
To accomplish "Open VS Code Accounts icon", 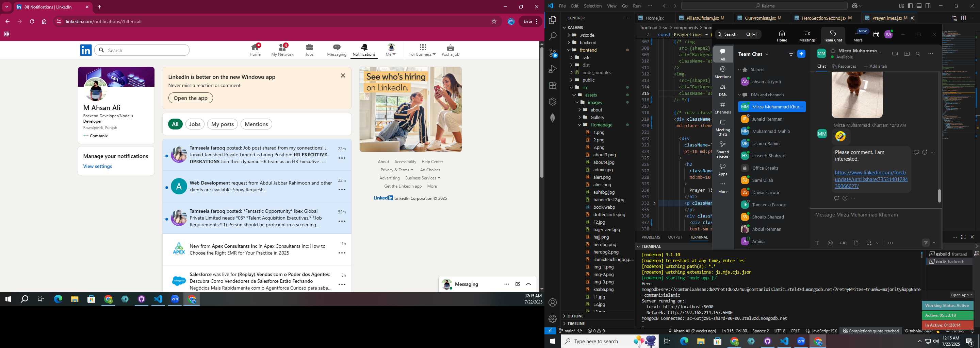I will click(x=553, y=302).
